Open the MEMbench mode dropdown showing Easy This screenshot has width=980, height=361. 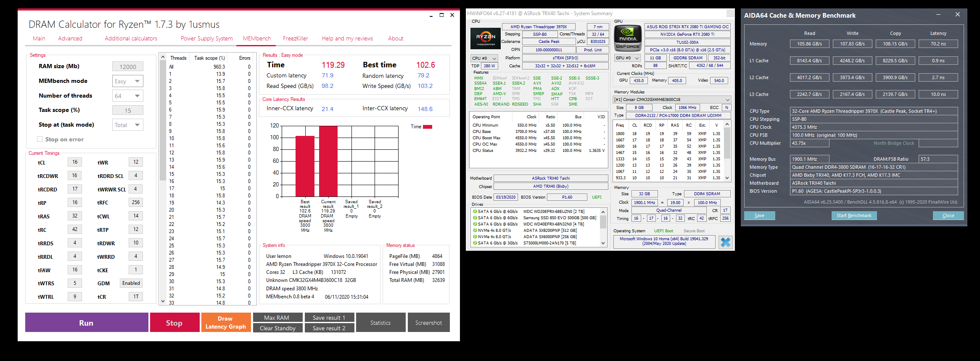128,81
